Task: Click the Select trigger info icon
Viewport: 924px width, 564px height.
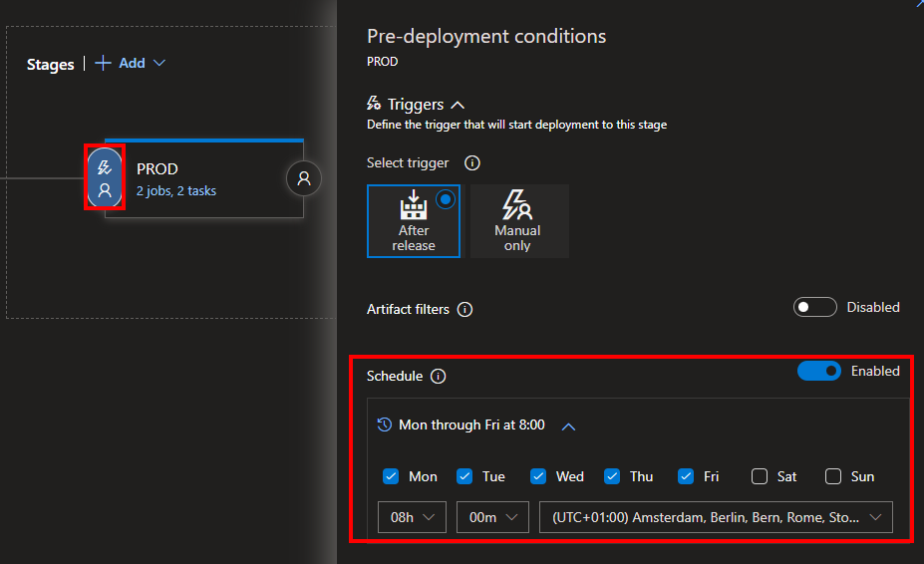Action: 472,162
